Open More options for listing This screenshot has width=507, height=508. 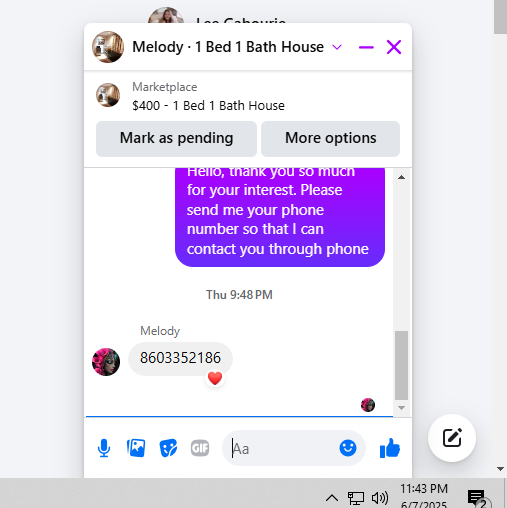[330, 139]
